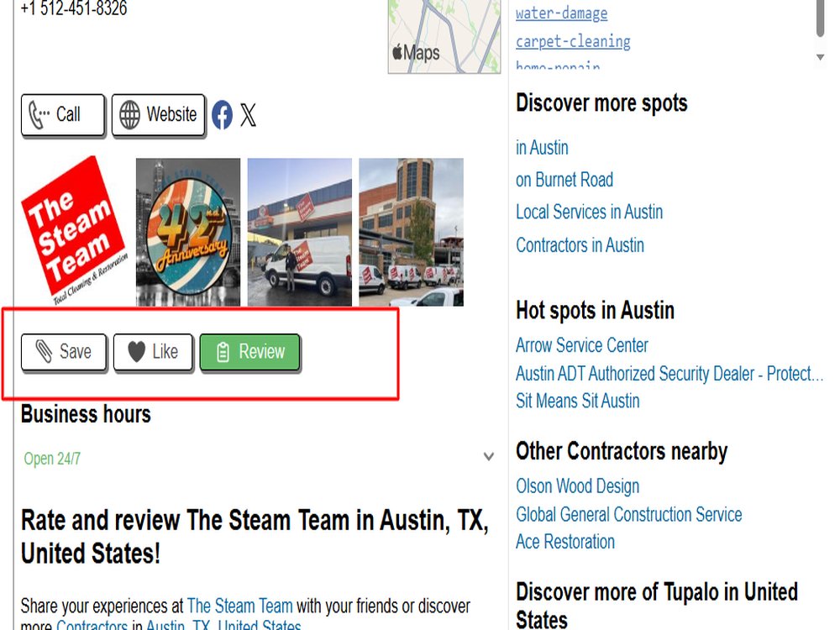Click the phone number +1 512-451-8326
This screenshot has height=630, width=840.
(74, 8)
